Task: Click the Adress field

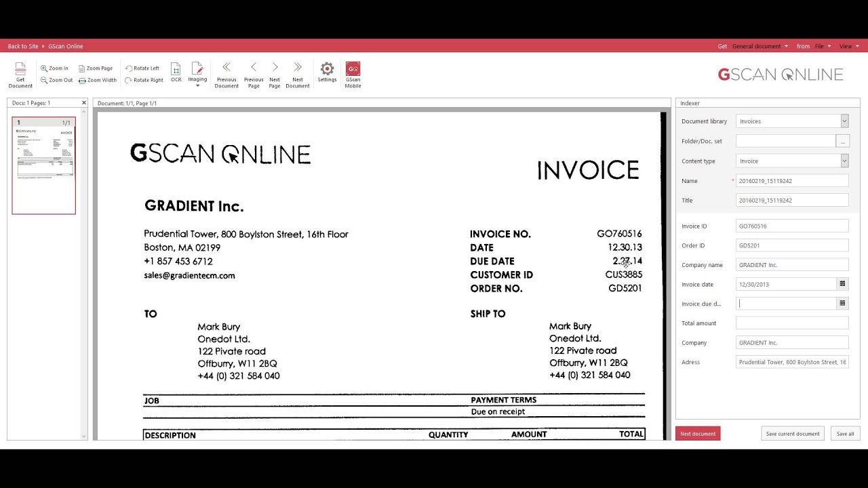Action: click(x=792, y=363)
